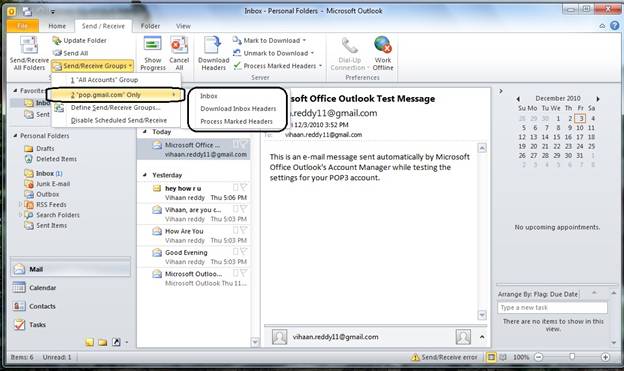Adjust the zoom slider handle
Image resolution: width=624 pixels, height=371 pixels.
pyautogui.click(x=572, y=357)
